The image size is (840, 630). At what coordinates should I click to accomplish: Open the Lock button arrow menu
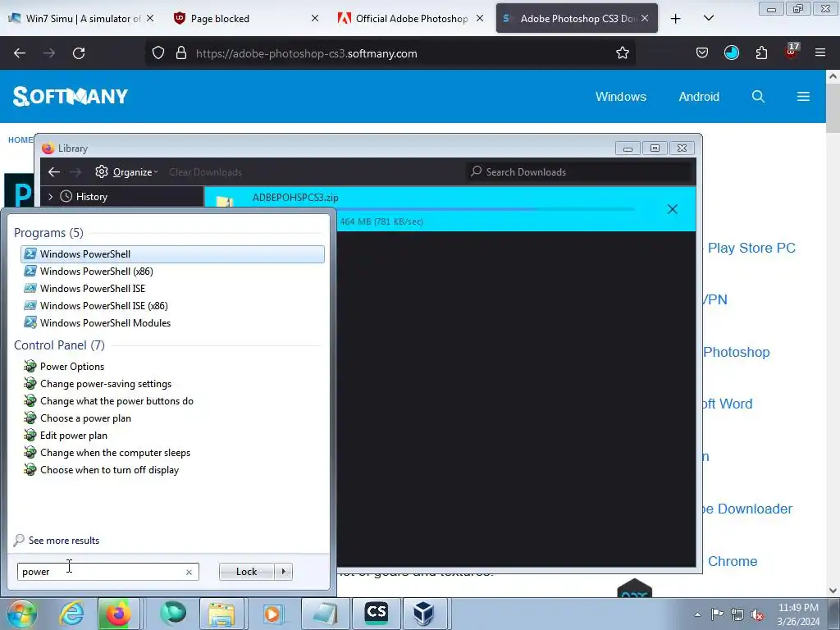pyautogui.click(x=283, y=572)
